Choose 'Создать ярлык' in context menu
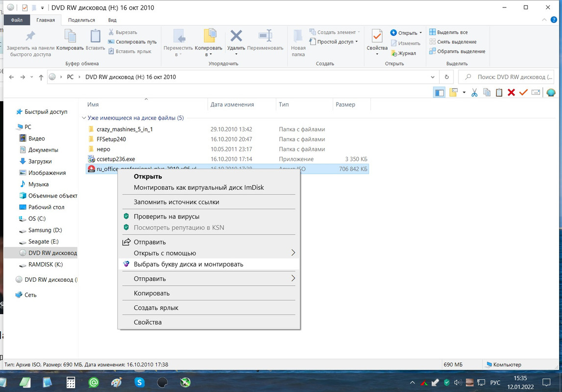Viewport: 562px width, 392px height. [209, 308]
